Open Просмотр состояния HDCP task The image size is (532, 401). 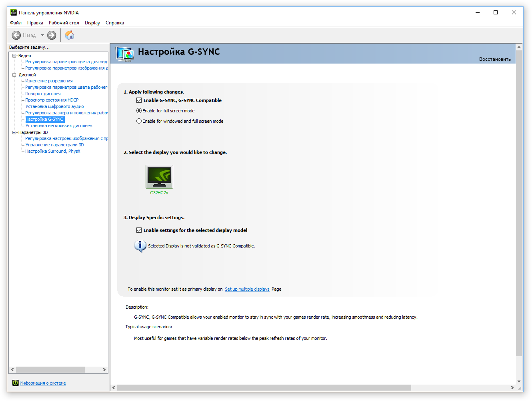point(52,100)
